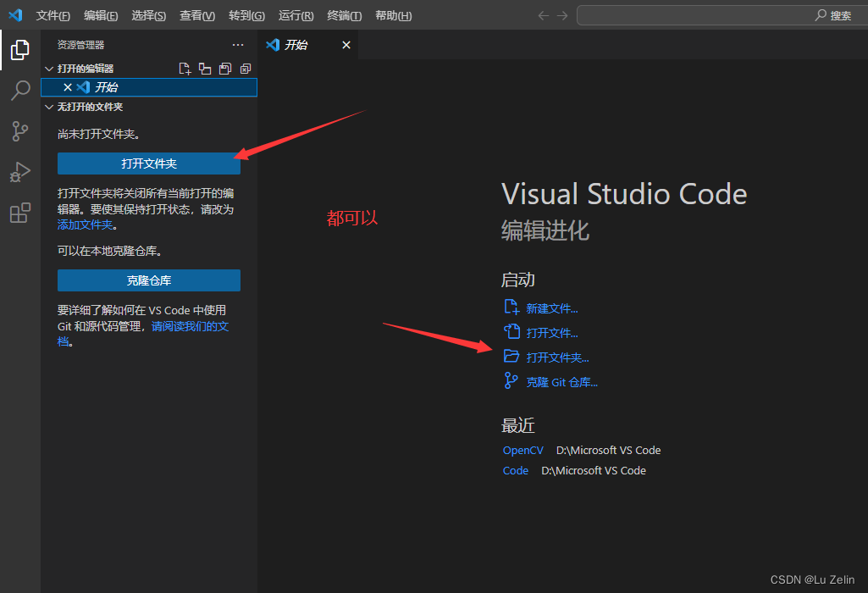Close all editors using the header icon
This screenshot has width=868, height=593.
(x=245, y=69)
